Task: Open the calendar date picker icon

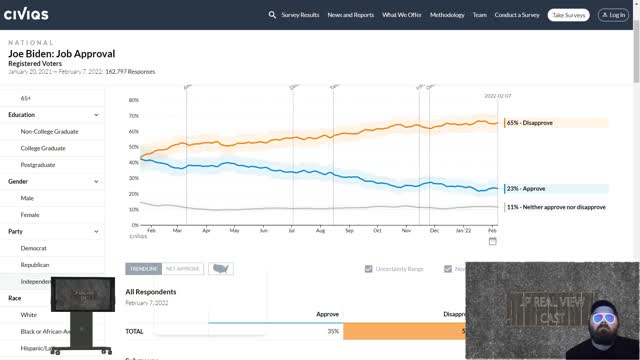Action: 493,241
